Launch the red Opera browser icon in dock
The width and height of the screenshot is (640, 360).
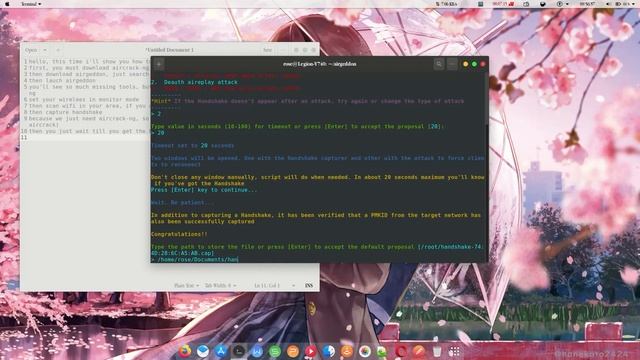click(400, 351)
